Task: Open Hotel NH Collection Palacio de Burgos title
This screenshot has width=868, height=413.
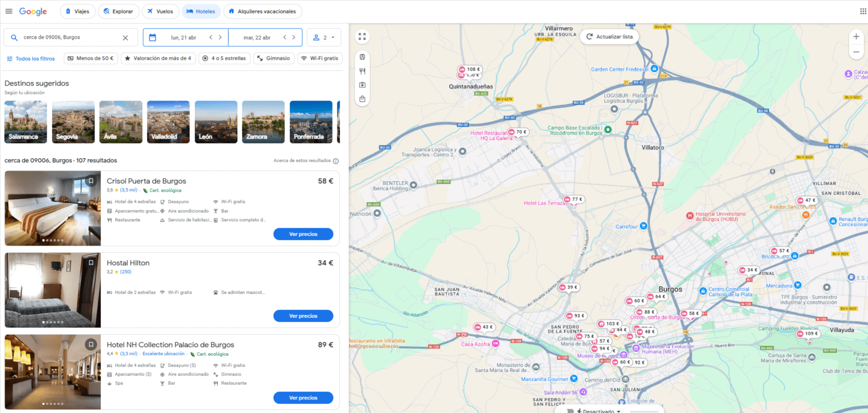Action: [x=170, y=345]
